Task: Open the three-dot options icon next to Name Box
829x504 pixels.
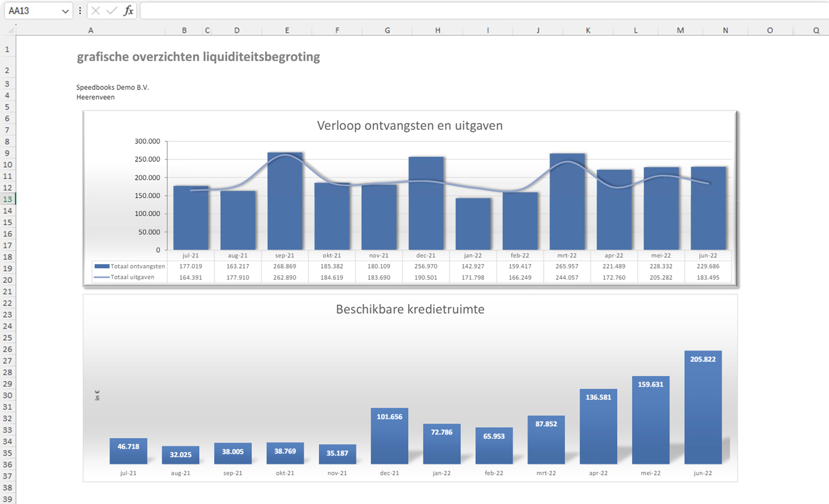Action: [x=80, y=11]
